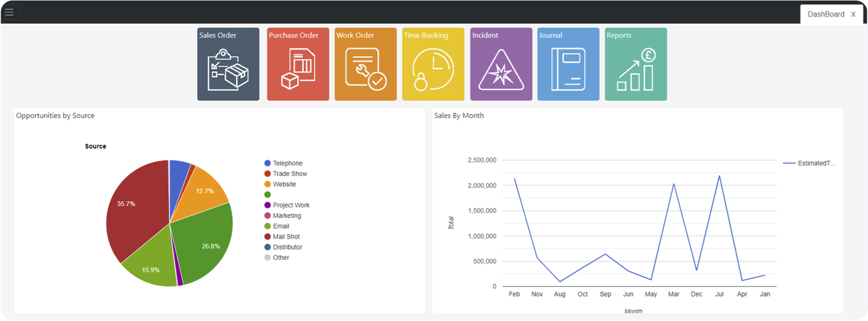This screenshot has height=321, width=868.
Task: Toggle Telephone in the pie legend
Action: [x=287, y=163]
